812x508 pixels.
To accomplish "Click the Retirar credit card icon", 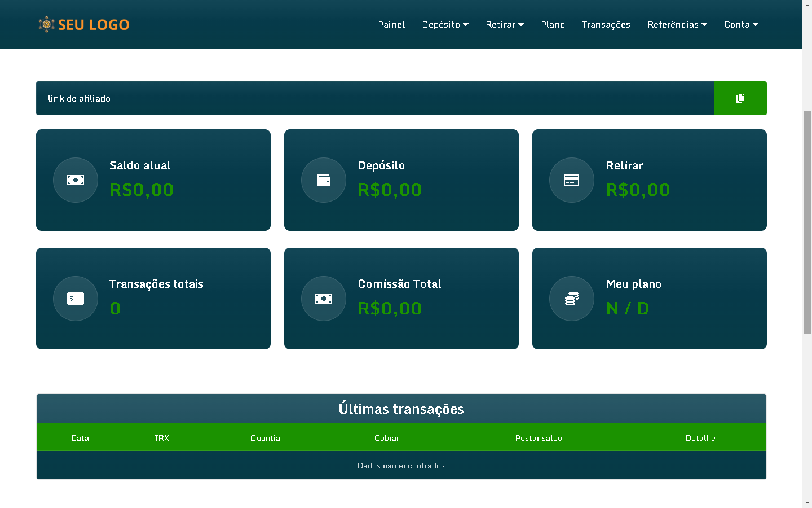I will (x=572, y=180).
